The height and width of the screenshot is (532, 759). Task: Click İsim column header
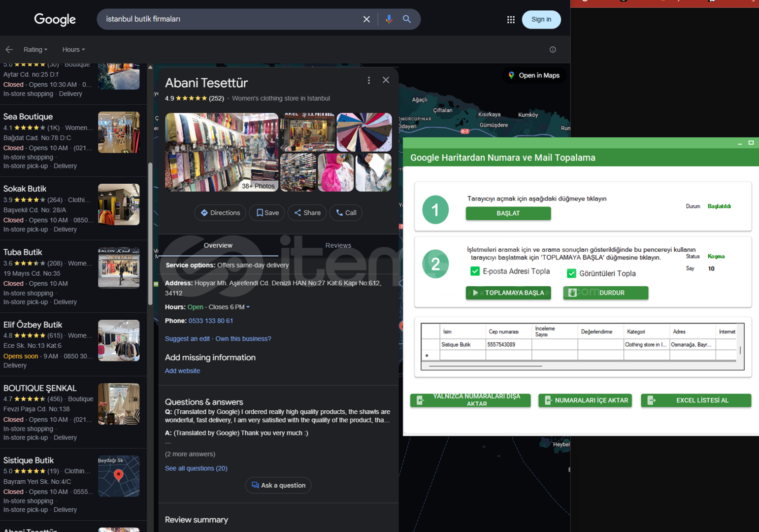pos(462,332)
